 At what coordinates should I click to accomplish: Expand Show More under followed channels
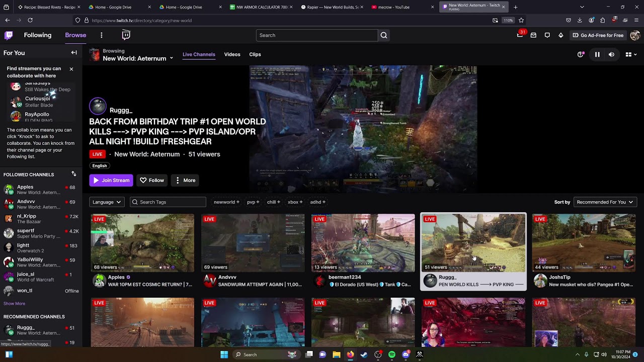(14, 304)
